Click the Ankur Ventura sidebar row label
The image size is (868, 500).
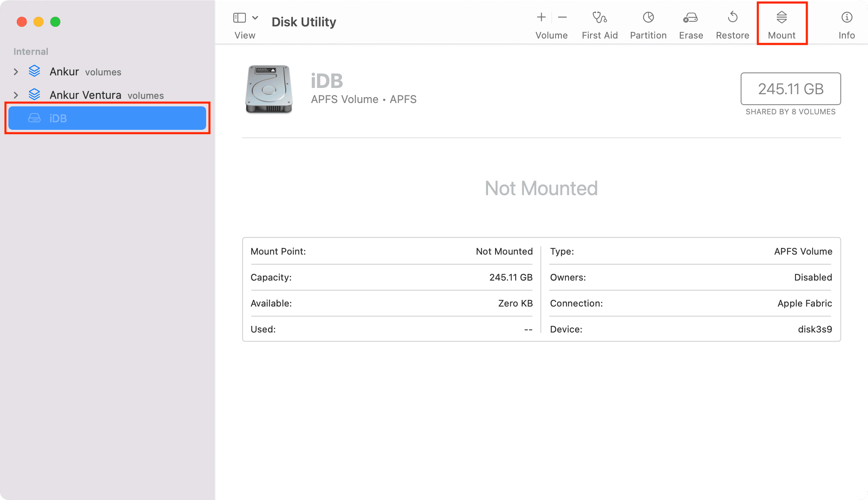click(x=107, y=95)
